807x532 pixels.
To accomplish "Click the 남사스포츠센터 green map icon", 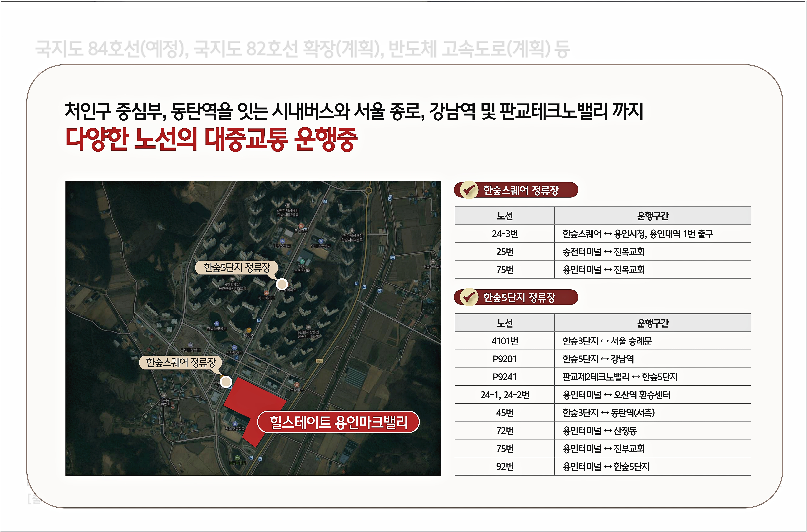I will click(302, 262).
